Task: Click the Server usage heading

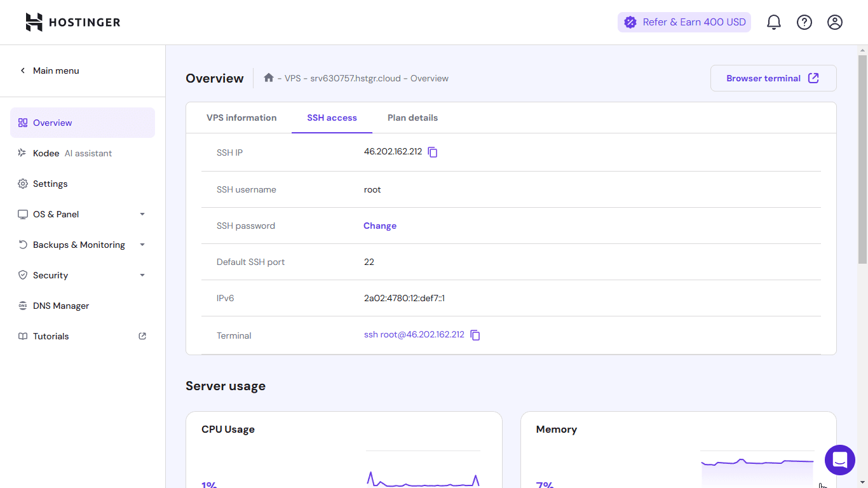Action: click(226, 386)
